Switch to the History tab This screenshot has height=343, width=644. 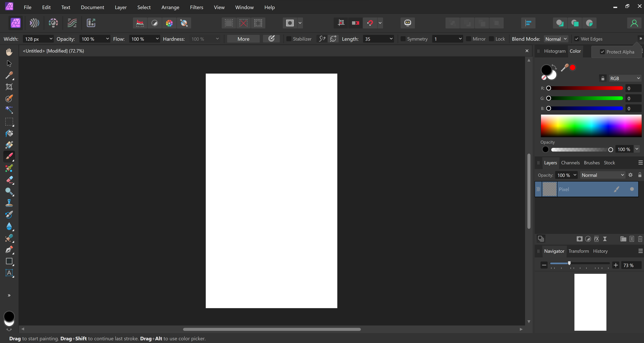click(x=600, y=251)
